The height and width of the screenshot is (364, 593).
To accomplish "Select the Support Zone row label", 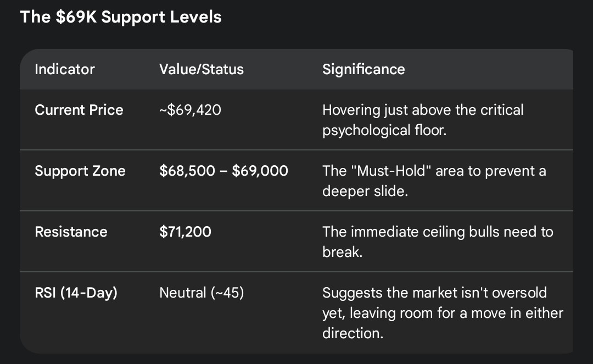I will click(80, 171).
